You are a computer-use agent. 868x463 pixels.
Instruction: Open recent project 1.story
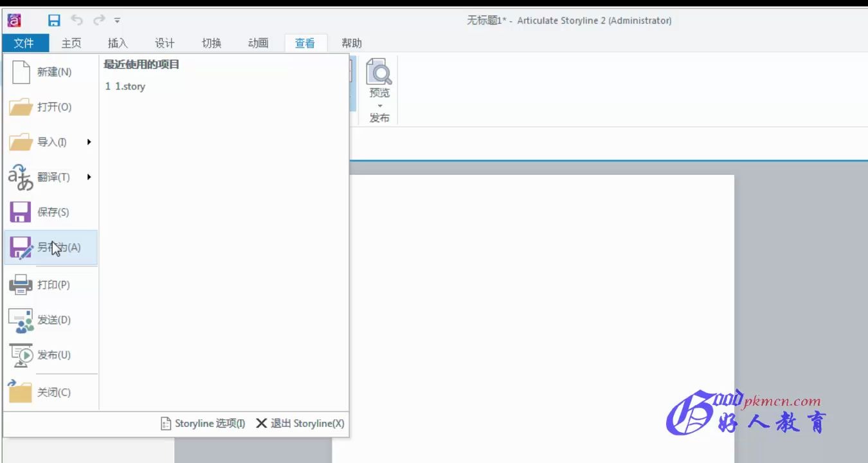coord(126,86)
